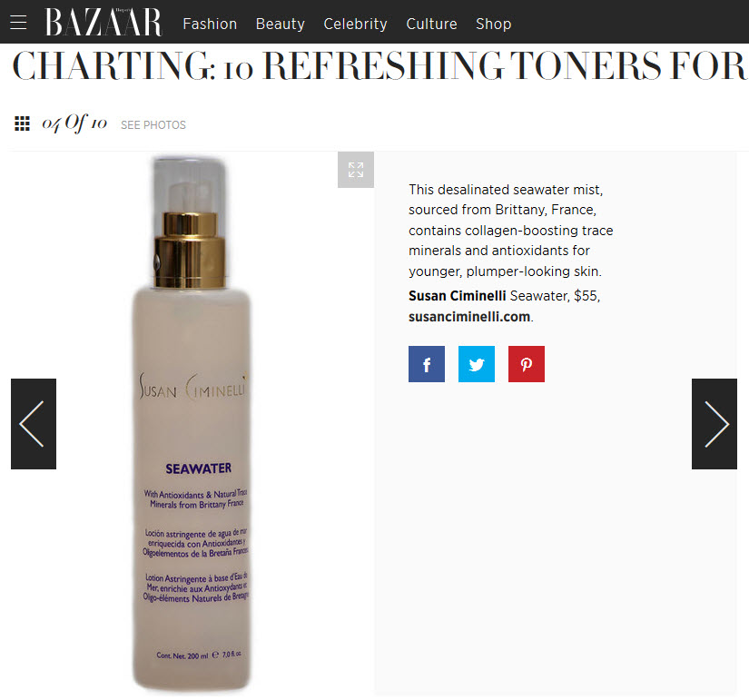Viewport: 749px width, 700px height.
Task: Advance to the next slide arrow
Action: pos(715,424)
